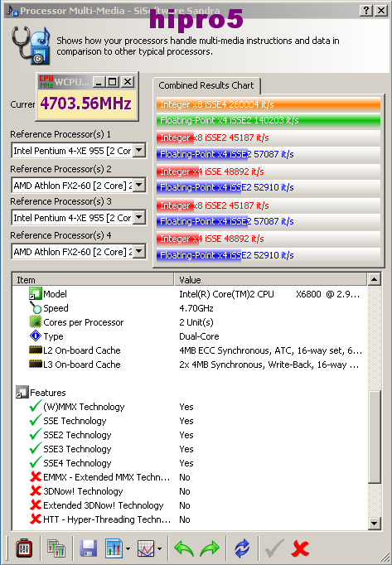392x565 pixels.
Task: Click the 4703.56MHz frequency display
Action: tap(86, 104)
